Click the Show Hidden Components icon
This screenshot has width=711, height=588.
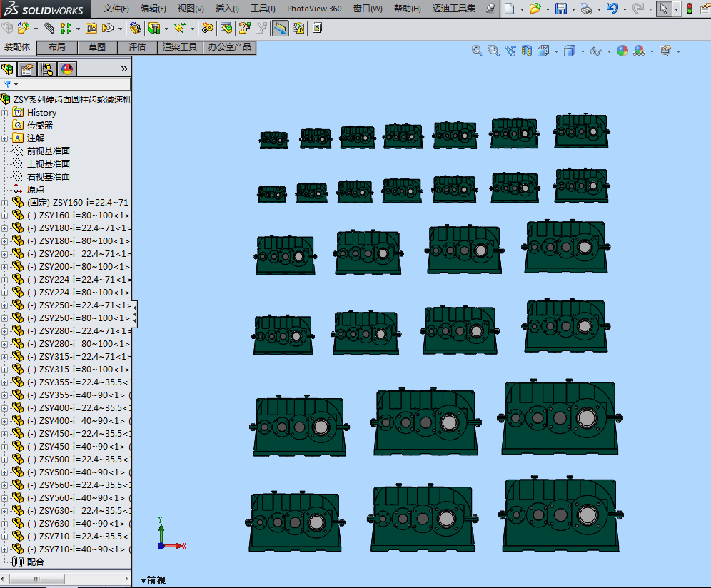(135, 28)
